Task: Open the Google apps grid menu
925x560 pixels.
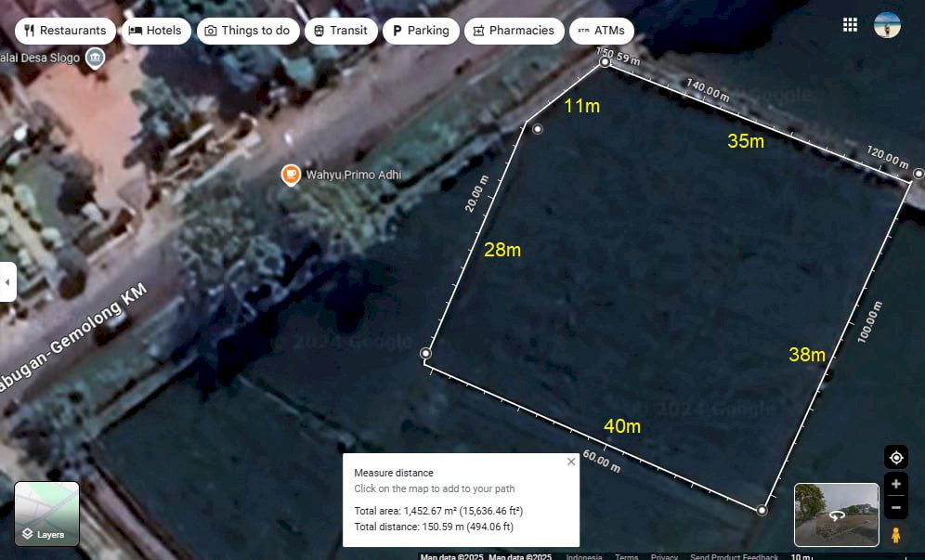Action: pyautogui.click(x=850, y=25)
